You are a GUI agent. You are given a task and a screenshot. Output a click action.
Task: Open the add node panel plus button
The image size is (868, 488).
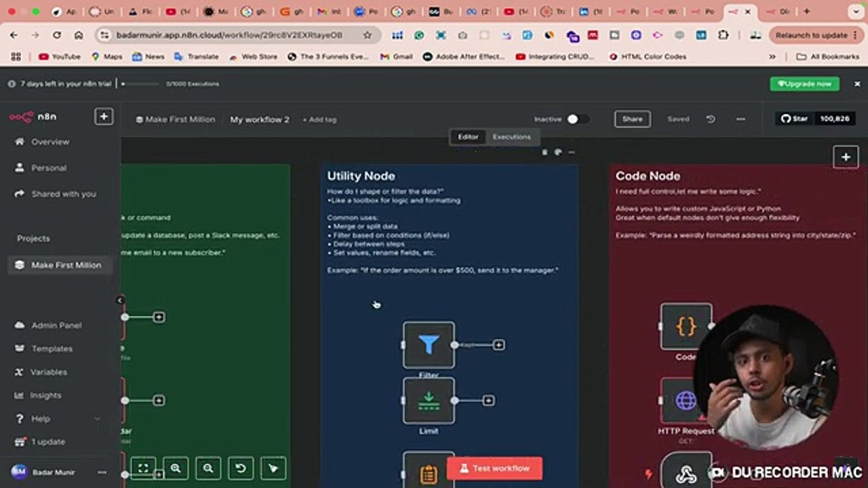pos(846,157)
